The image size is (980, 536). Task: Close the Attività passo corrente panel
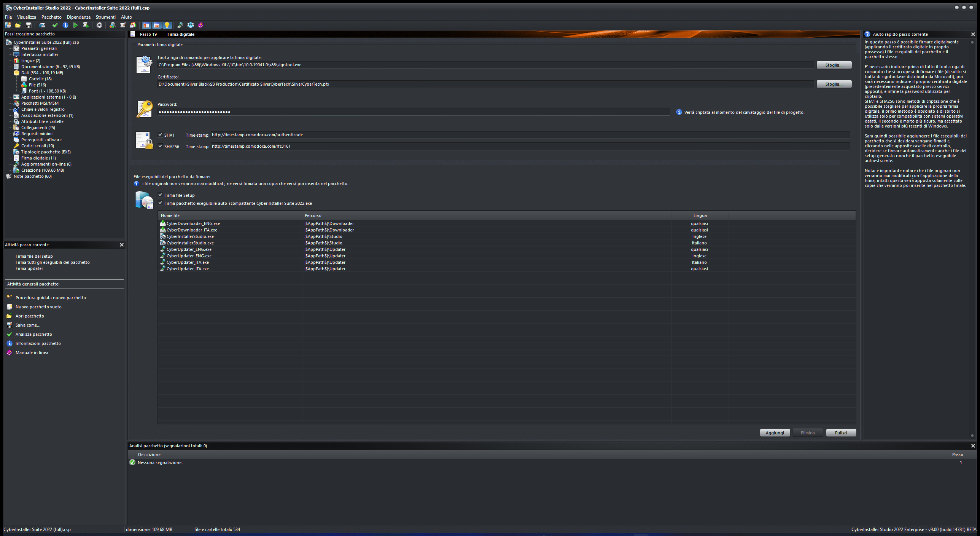(122, 245)
